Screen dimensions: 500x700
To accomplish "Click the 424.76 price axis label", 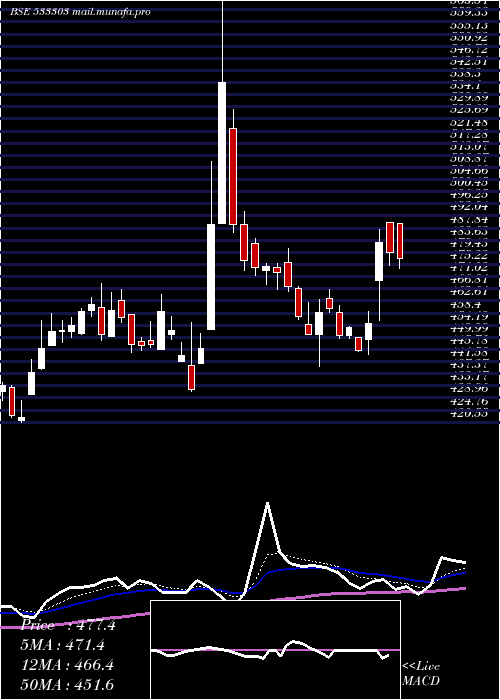I will pos(469,401).
